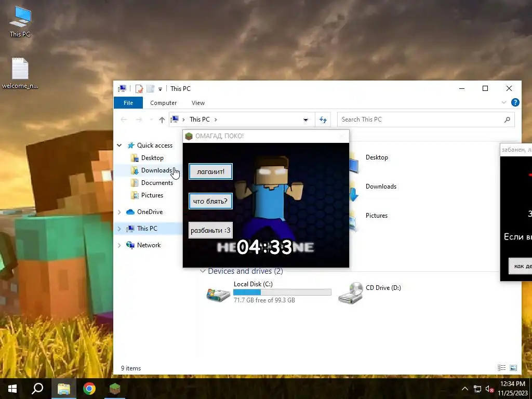Click File Explorer on the taskbar

click(63, 389)
